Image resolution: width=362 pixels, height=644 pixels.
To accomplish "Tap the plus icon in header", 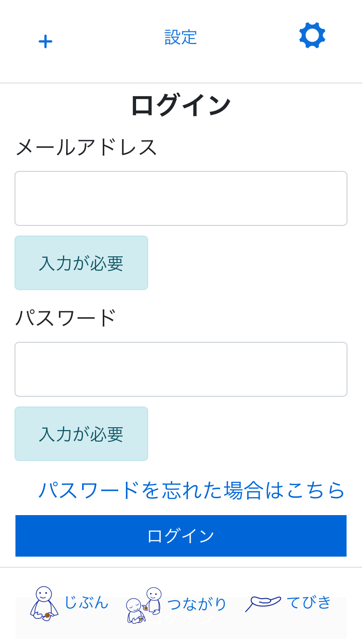I will pyautogui.click(x=45, y=41).
